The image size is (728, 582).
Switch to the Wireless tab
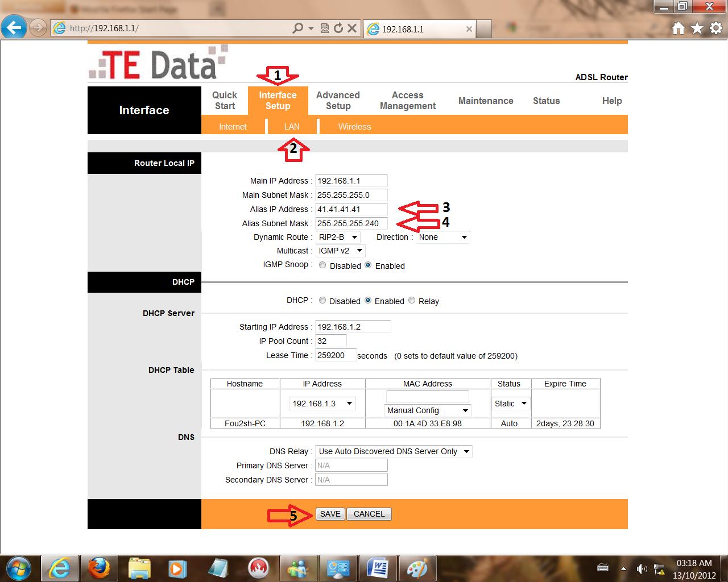point(355,126)
